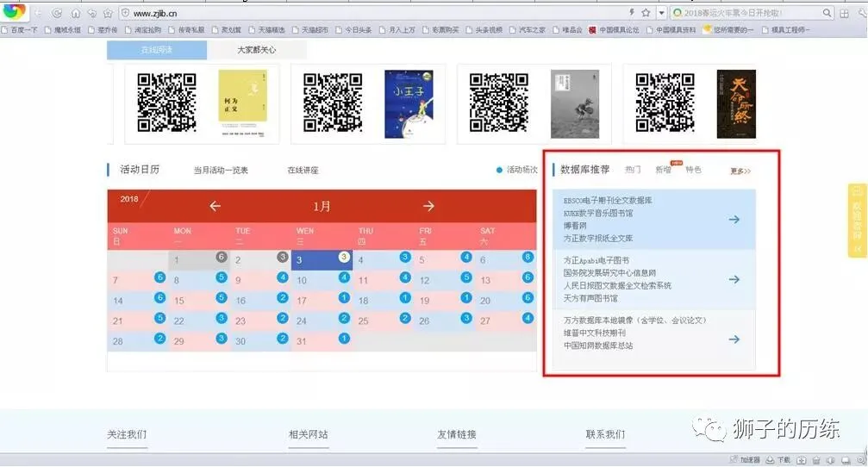Expand 更多>> in database recommendations

(740, 171)
